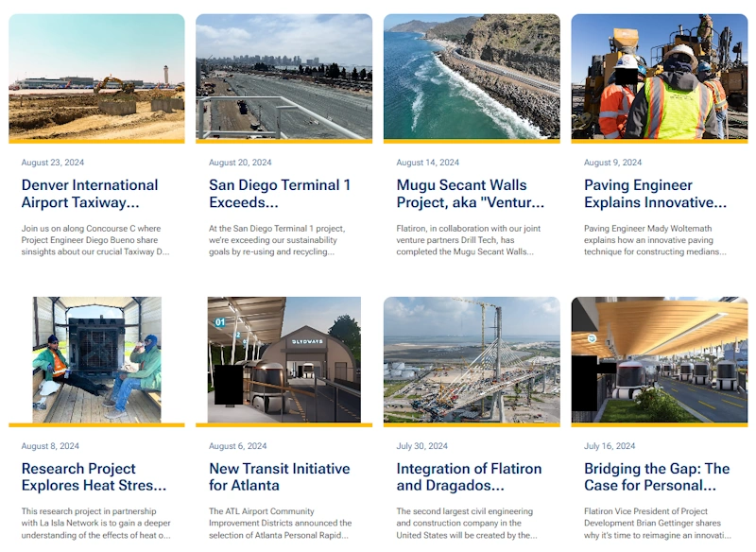This screenshot has height=552, width=756.
Task: Click the August 23, 2024 date
Action: (x=53, y=163)
